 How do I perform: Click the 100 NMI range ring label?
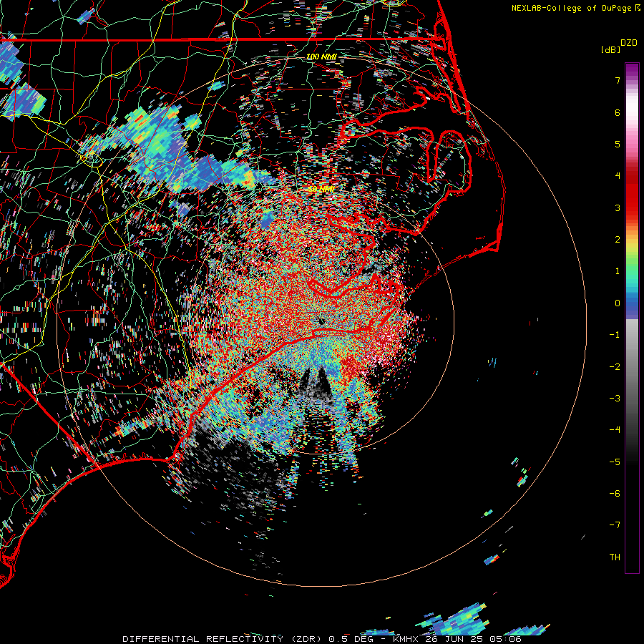pyautogui.click(x=321, y=57)
